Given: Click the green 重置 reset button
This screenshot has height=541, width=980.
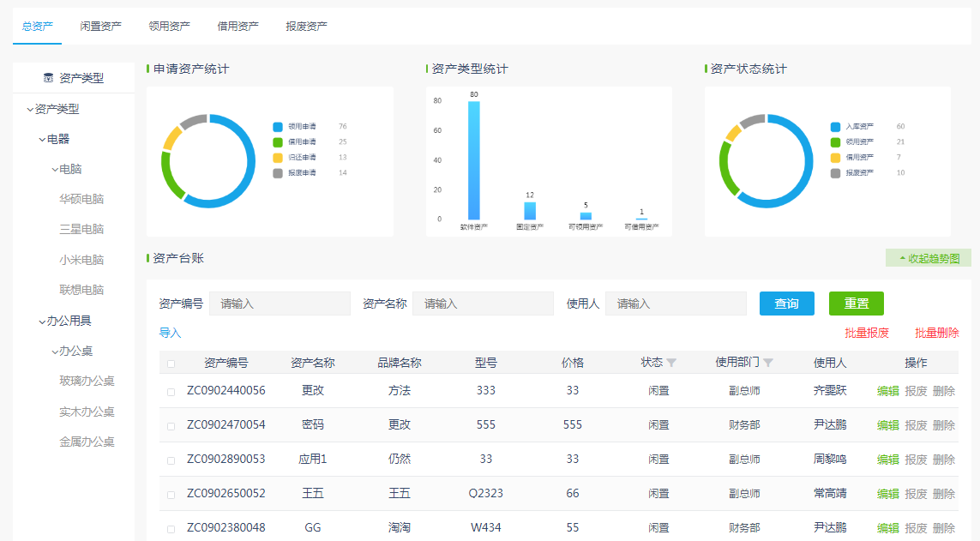Looking at the screenshot, I should click(856, 303).
